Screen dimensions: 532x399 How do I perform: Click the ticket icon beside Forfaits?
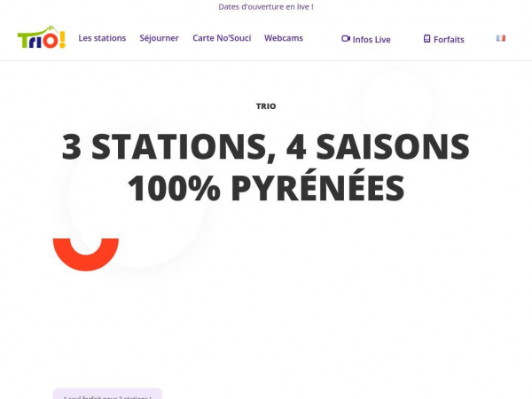(x=426, y=39)
